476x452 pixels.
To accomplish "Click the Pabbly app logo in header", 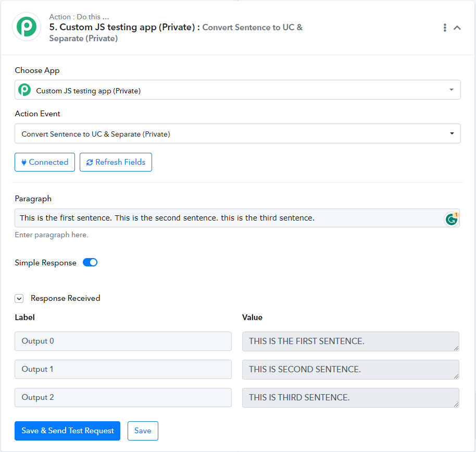I will pyautogui.click(x=27, y=27).
